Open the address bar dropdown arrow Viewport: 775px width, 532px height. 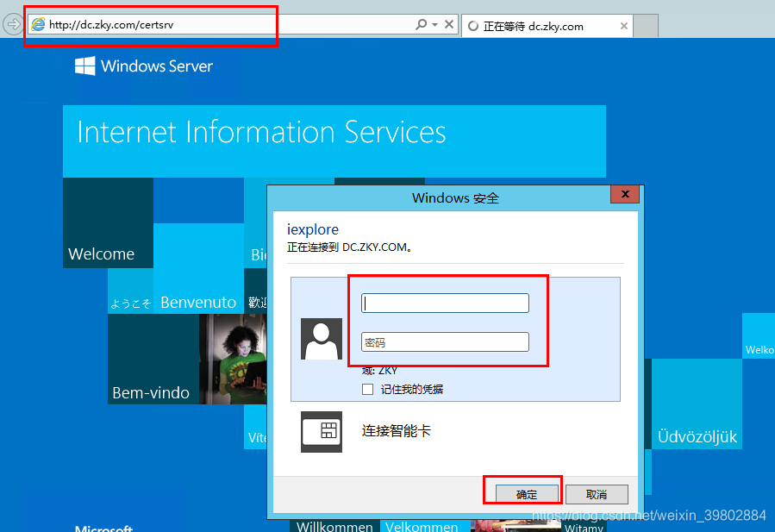[x=435, y=24]
